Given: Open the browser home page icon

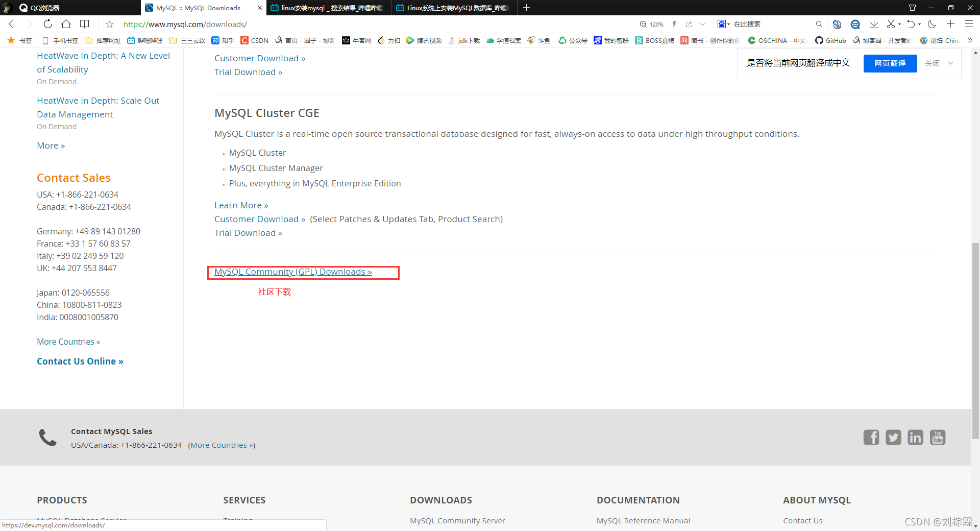Looking at the screenshot, I should coord(66,24).
